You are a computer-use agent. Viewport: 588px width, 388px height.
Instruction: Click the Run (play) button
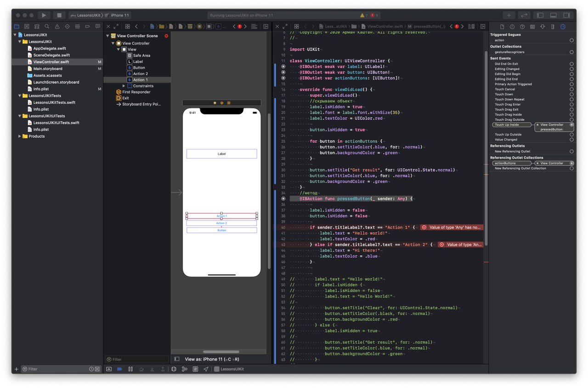point(44,15)
